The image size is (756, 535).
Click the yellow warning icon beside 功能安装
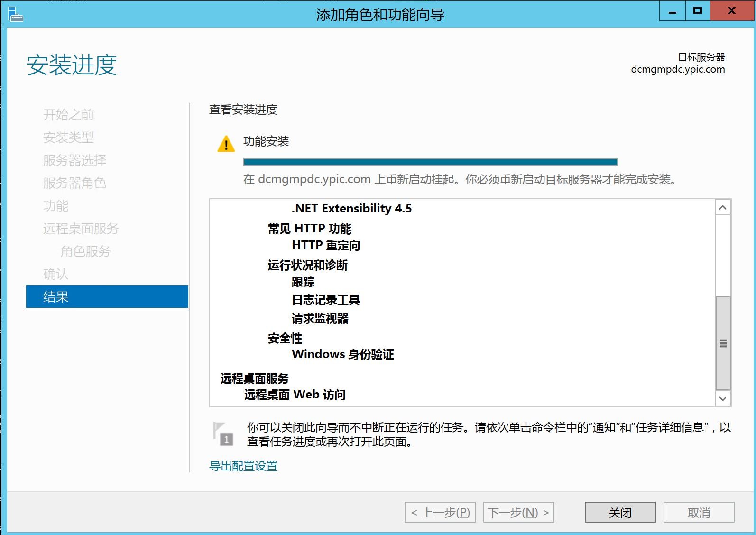pyautogui.click(x=226, y=144)
